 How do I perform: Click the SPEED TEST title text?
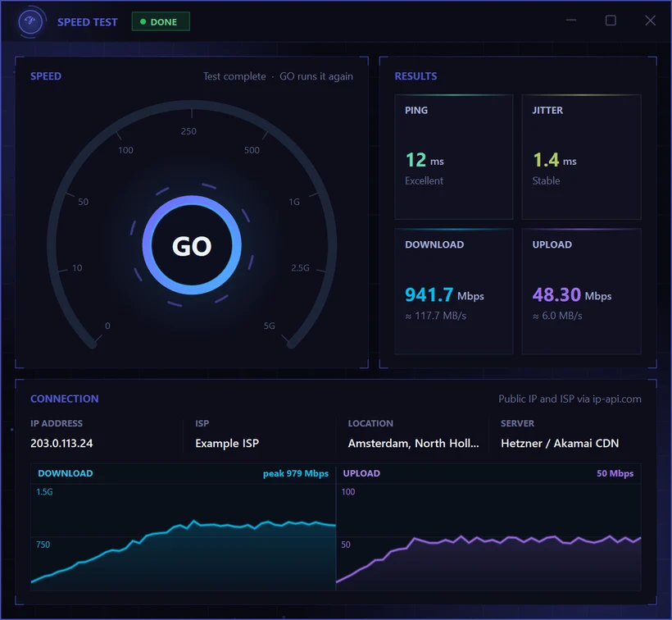(x=88, y=22)
